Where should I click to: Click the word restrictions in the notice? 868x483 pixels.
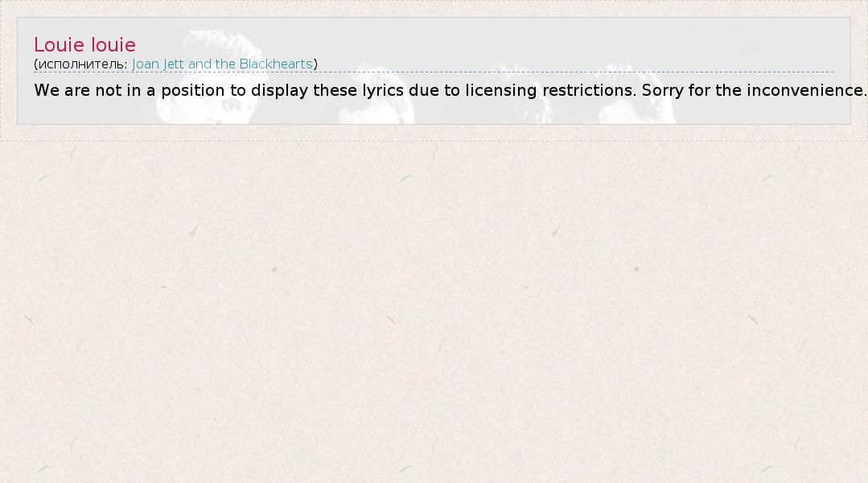589,90
